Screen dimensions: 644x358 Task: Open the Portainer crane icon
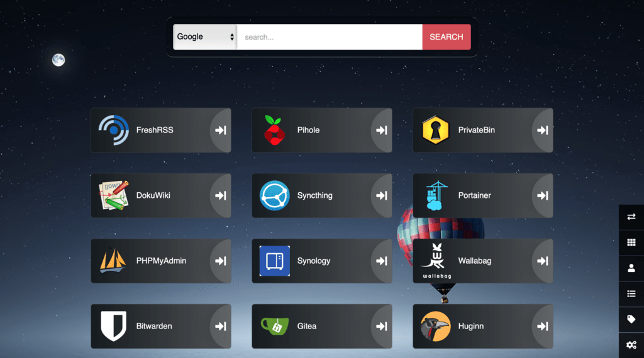[436, 195]
